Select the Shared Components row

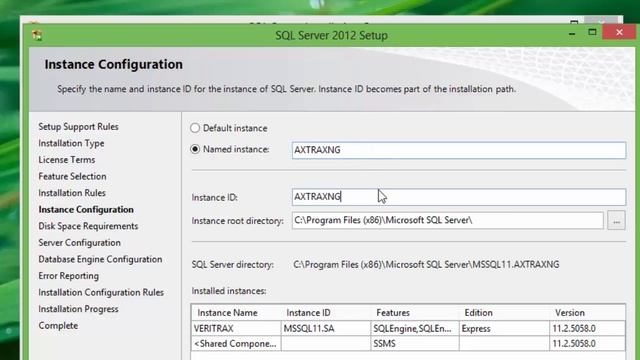(408, 344)
